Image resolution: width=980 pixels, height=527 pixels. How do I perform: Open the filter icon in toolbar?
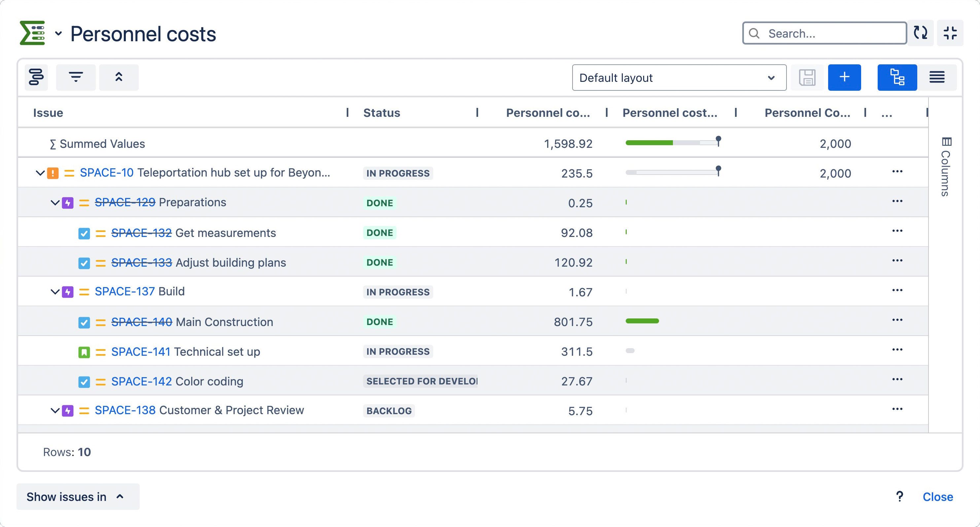point(76,77)
